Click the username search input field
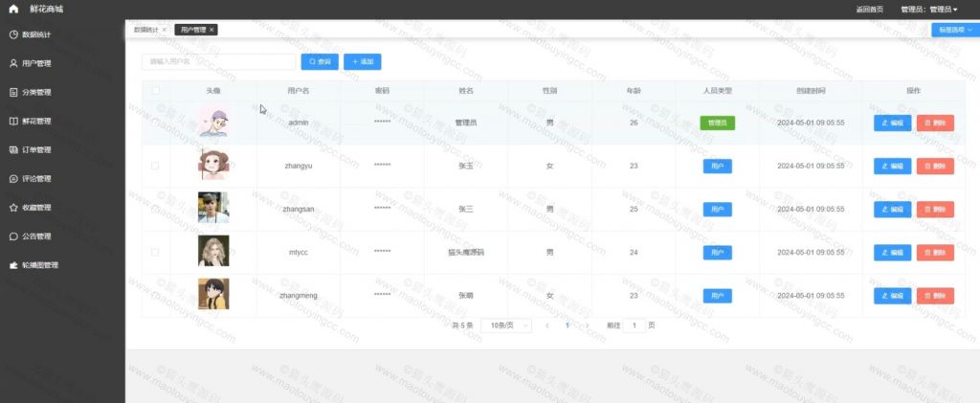 pos(218,61)
